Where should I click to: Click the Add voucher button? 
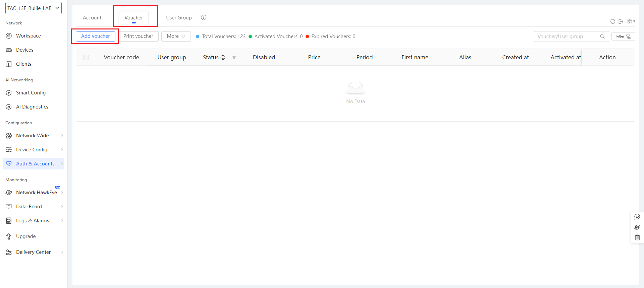[x=95, y=36]
